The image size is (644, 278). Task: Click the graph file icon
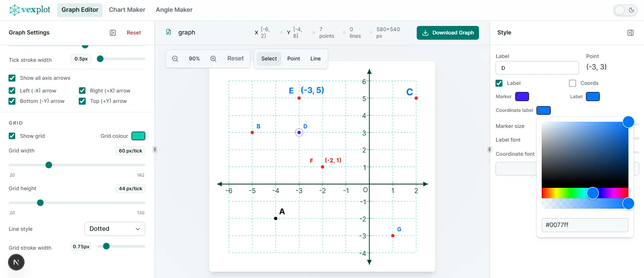pyautogui.click(x=168, y=32)
